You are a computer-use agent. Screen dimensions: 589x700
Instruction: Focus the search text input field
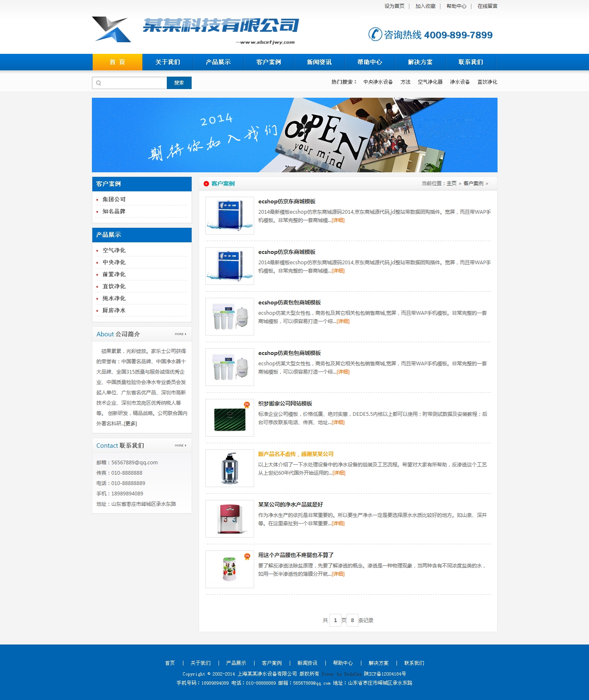pyautogui.click(x=133, y=83)
